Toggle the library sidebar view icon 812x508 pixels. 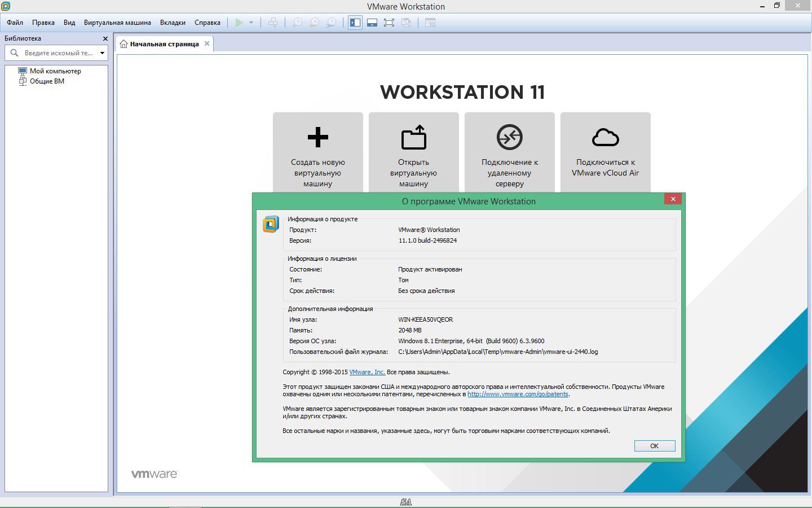click(x=355, y=23)
